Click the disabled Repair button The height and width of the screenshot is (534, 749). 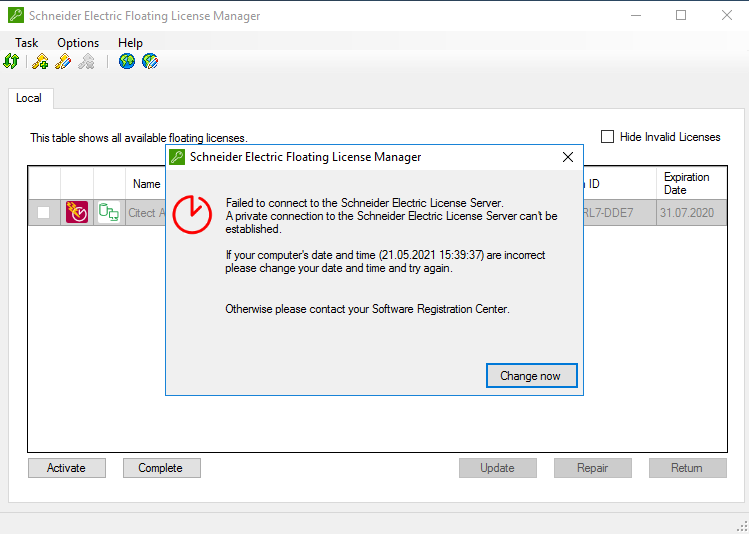(592, 468)
